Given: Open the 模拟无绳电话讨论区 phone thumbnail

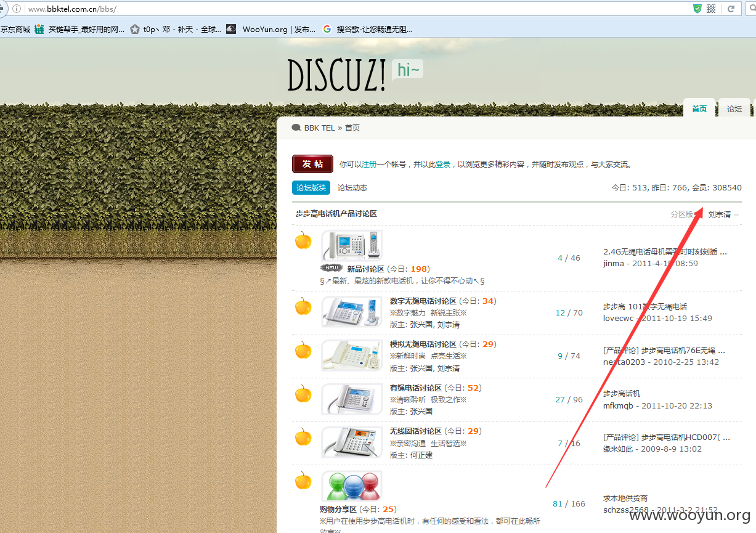Looking at the screenshot, I should [352, 356].
